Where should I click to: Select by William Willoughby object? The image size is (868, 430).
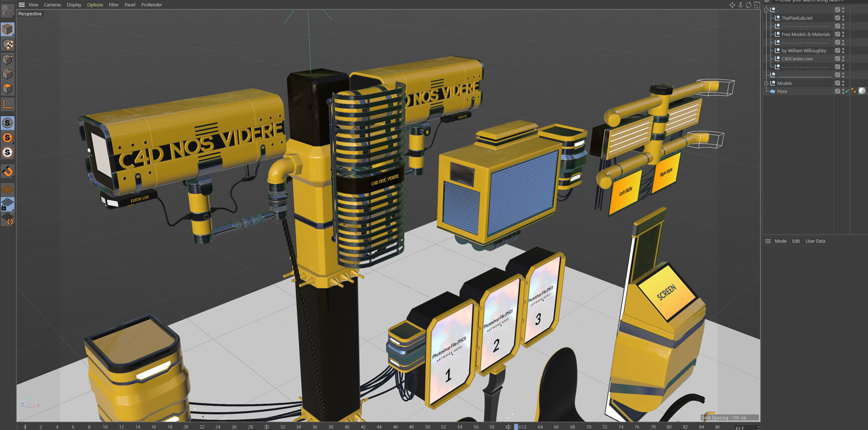click(804, 50)
